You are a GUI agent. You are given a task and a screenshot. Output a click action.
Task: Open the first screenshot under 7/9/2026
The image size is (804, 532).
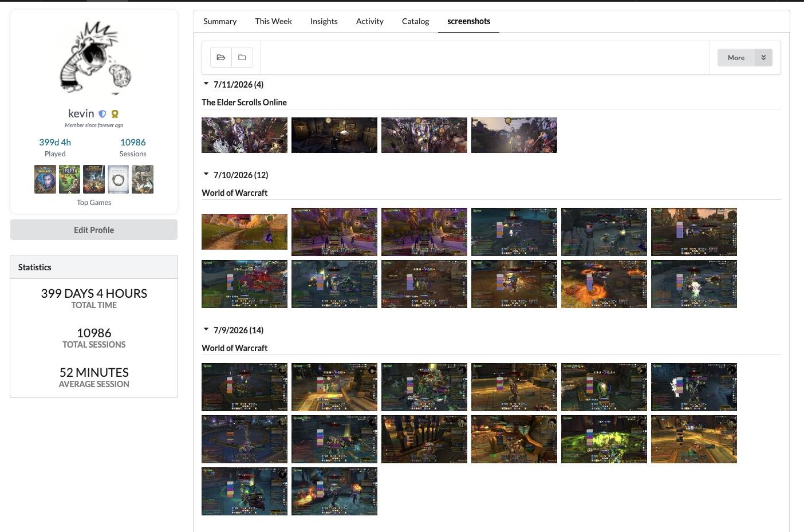[x=245, y=387]
